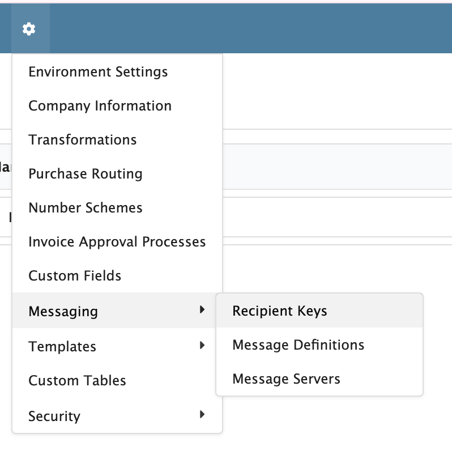This screenshot has height=476, width=452.
Task: Select Message Servers
Action: pyautogui.click(x=286, y=379)
